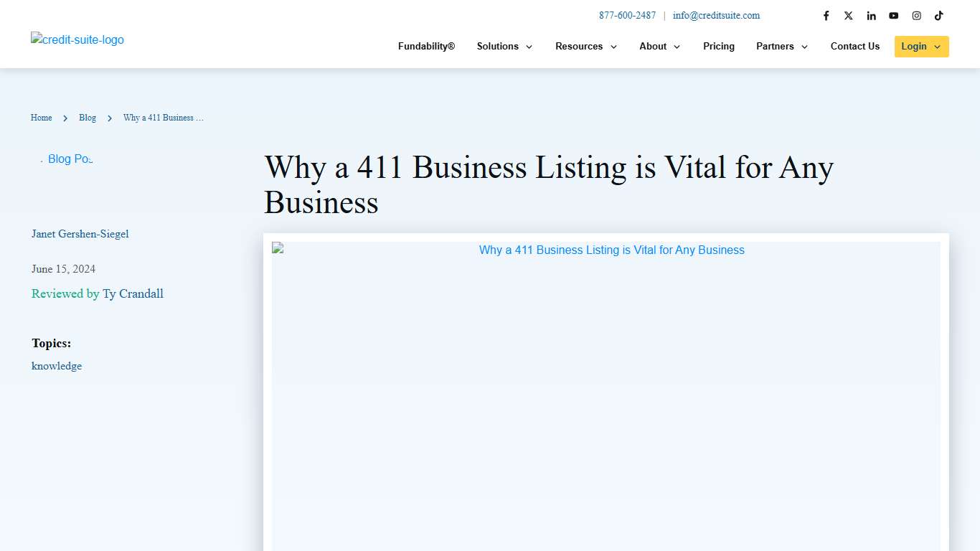Open the YouTube channel icon

[x=893, y=15]
